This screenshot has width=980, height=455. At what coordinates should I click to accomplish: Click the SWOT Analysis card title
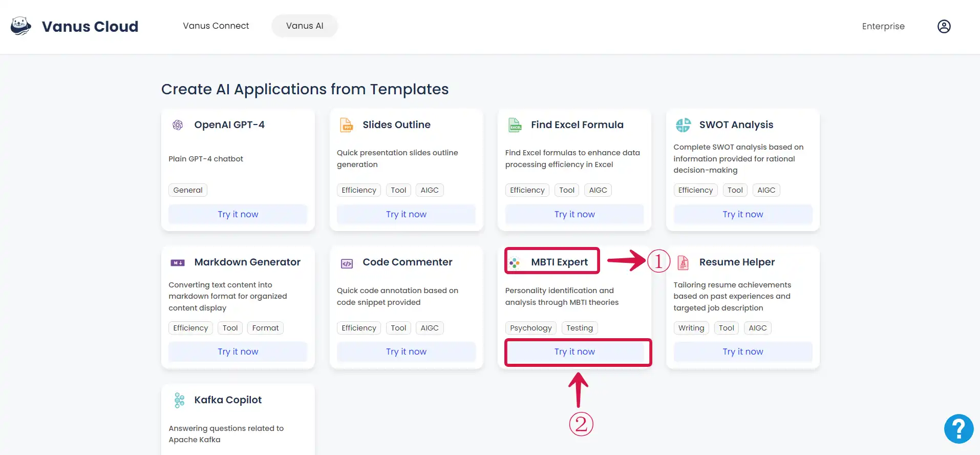[x=736, y=125]
